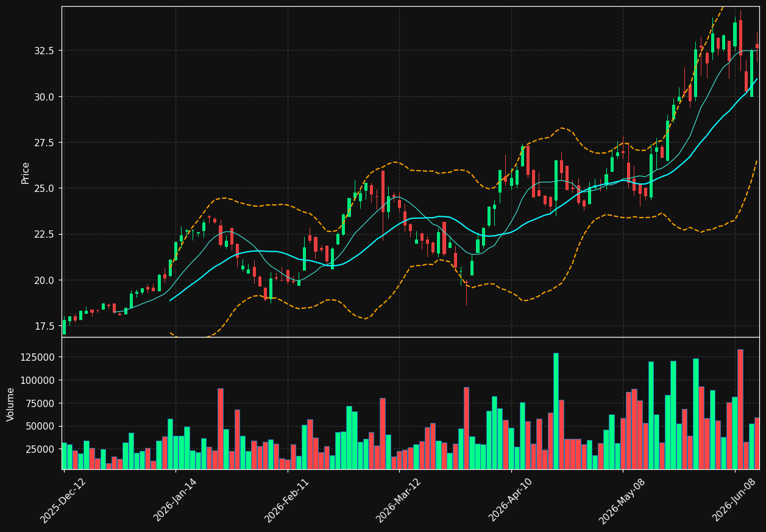
Task: Pick the 2026-Jun-08 date label
Action: point(735,500)
